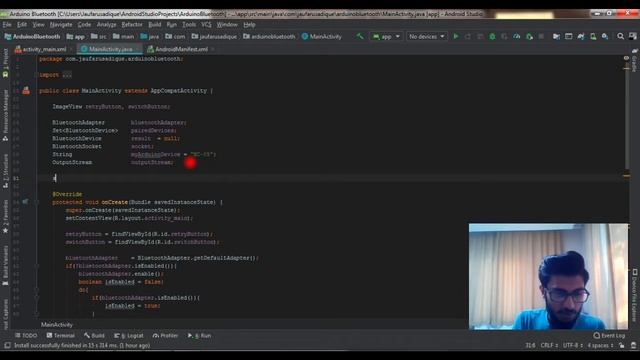Click the line:column position indicator in status bar

(530, 345)
